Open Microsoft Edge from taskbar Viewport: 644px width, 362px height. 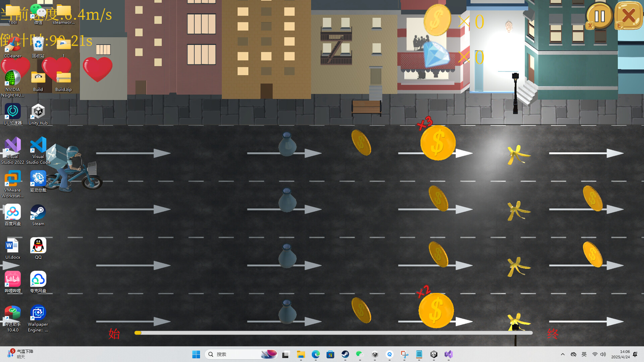(315, 354)
